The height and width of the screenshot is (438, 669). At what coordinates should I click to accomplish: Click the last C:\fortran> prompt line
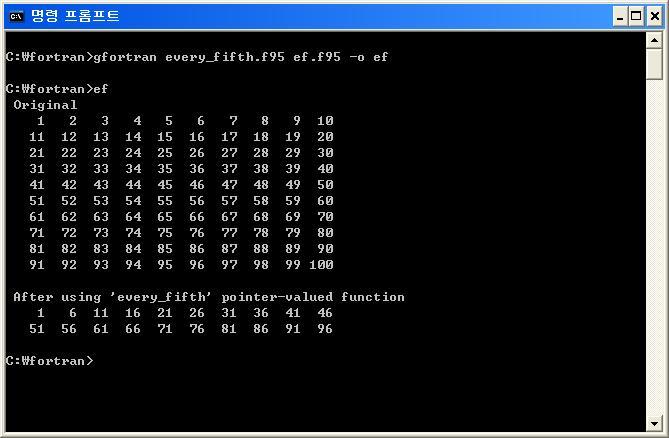(49, 361)
